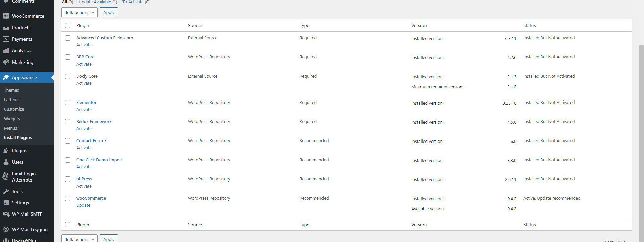Screen dimensions: 644x242
Task: Click the WooCommerce sidebar icon
Action: point(6,16)
